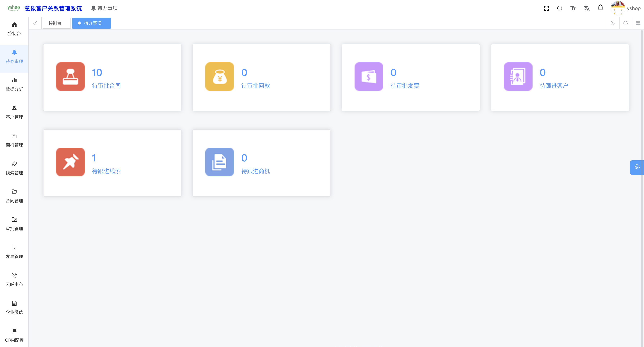Image resolution: width=644 pixels, height=347 pixels.
Task: Open the tab grid options menu
Action: (x=638, y=23)
